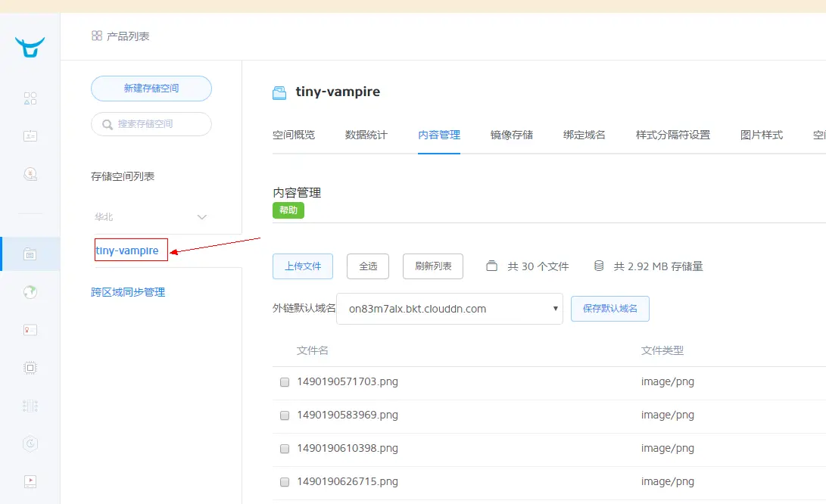
Task: Tick checkbox for 1490190626715.png
Action: click(285, 481)
